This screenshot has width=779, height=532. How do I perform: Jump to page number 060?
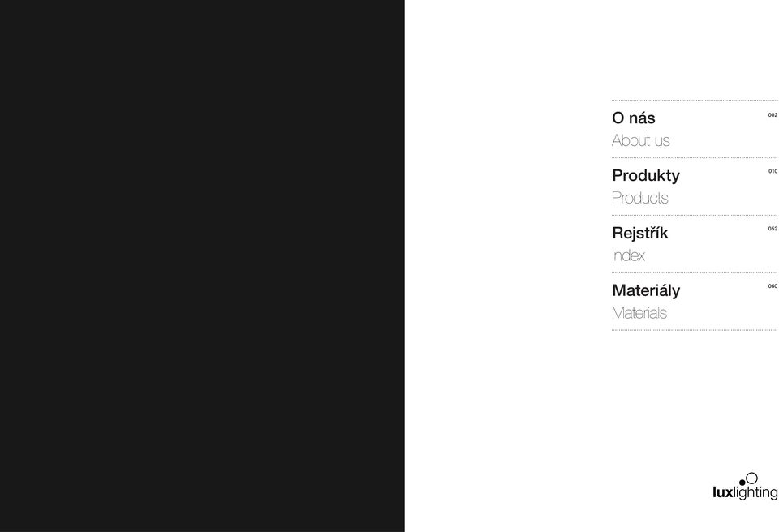tap(773, 286)
